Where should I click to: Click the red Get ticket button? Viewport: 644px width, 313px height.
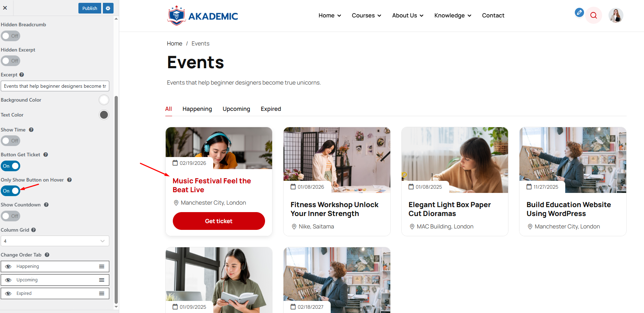(219, 221)
